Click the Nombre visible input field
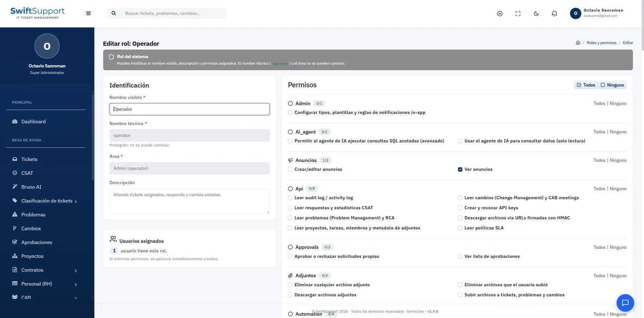Screen dimensions: 644x318 190,109
